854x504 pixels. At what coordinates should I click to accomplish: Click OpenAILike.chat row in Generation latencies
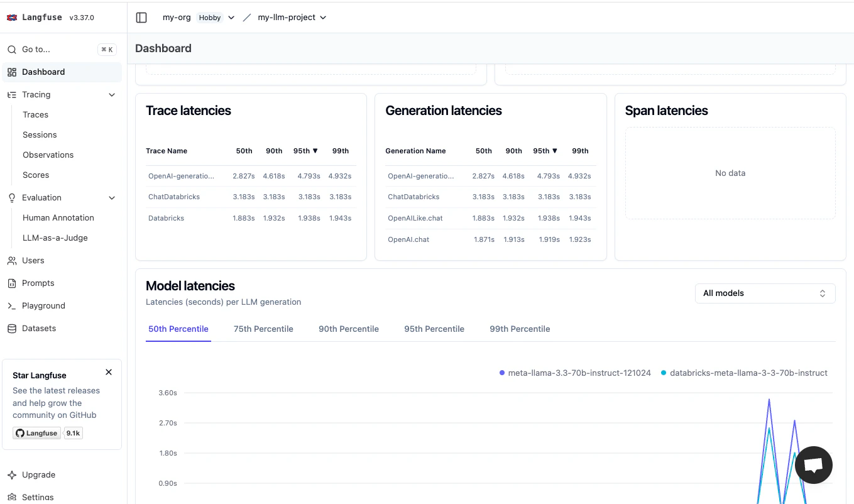point(490,219)
